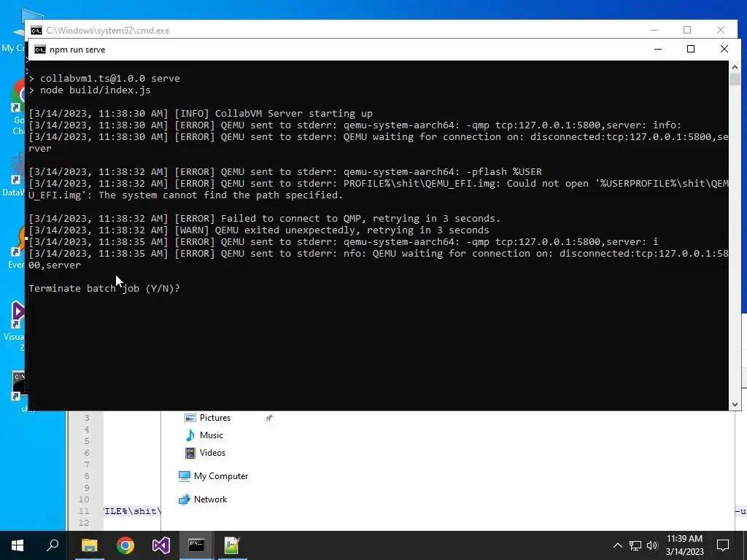Screen dimensions: 747x560
Task: Click line number 3 in the editor
Action: [x=87, y=418]
